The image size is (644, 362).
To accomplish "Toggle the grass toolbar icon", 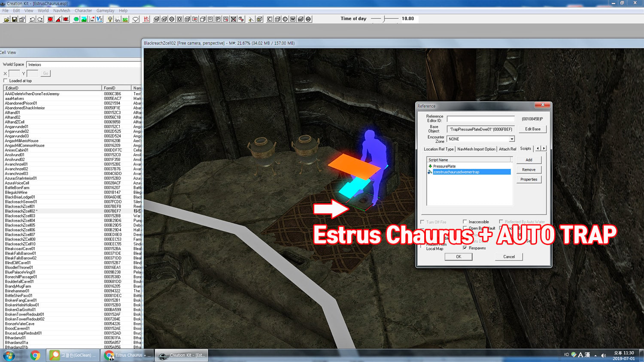I will [x=125, y=19].
